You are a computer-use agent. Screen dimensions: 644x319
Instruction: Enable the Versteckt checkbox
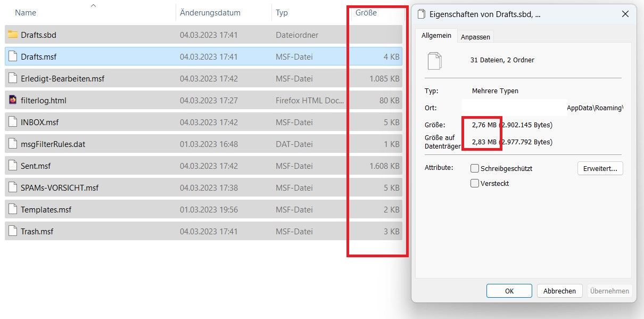475,183
